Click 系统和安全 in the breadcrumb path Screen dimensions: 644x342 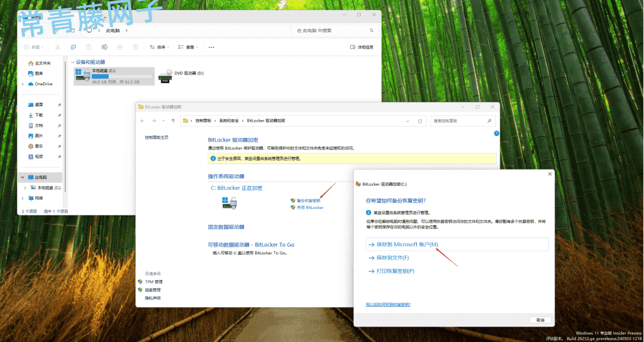229,121
